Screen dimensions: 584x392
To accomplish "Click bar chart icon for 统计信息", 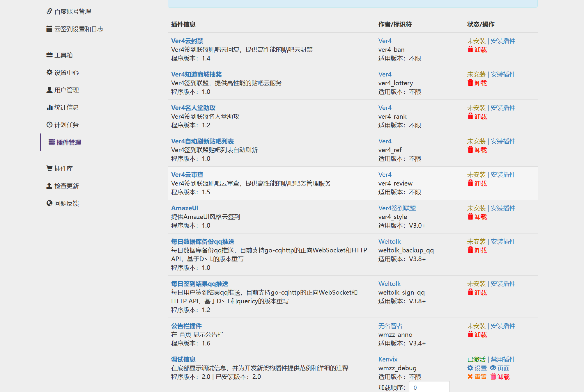I will pos(49,107).
